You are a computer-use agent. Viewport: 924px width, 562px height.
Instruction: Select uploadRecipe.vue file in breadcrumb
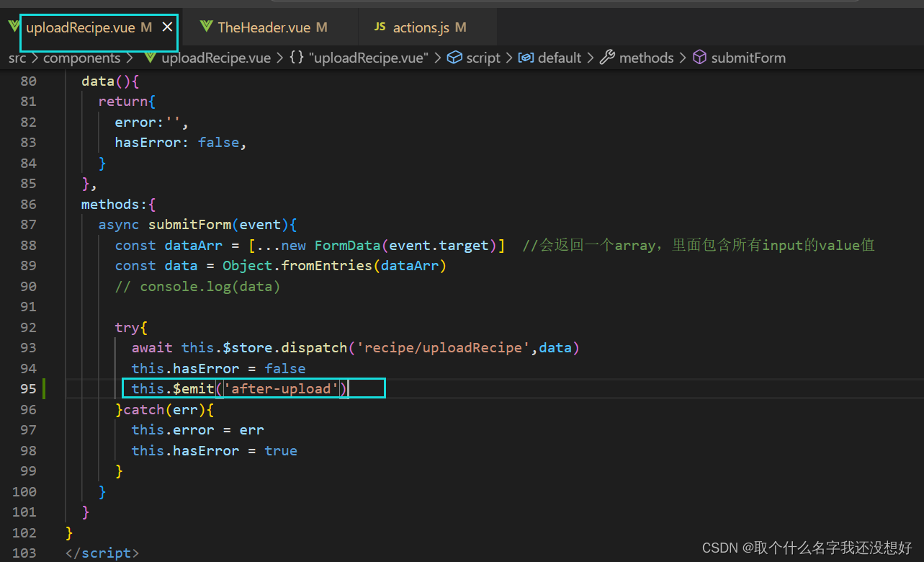(x=216, y=58)
